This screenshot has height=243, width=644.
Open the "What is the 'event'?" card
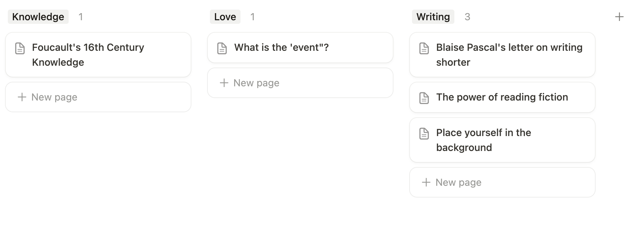[x=282, y=47]
